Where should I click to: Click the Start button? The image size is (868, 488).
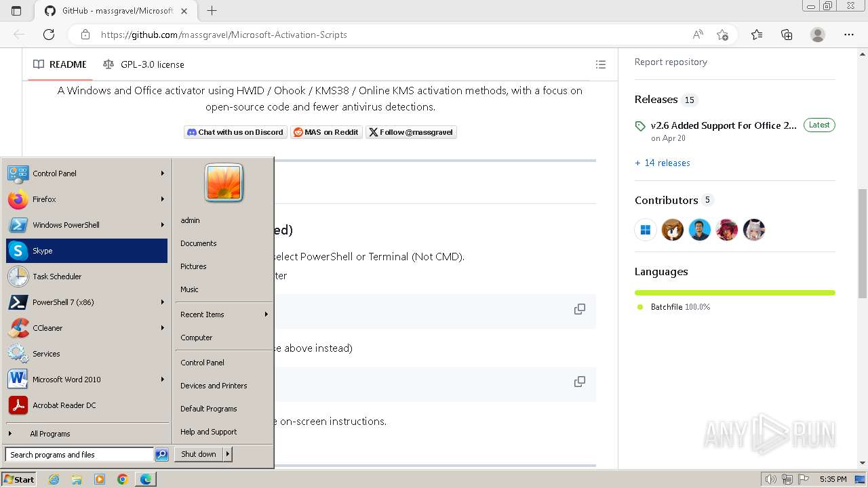point(18,479)
